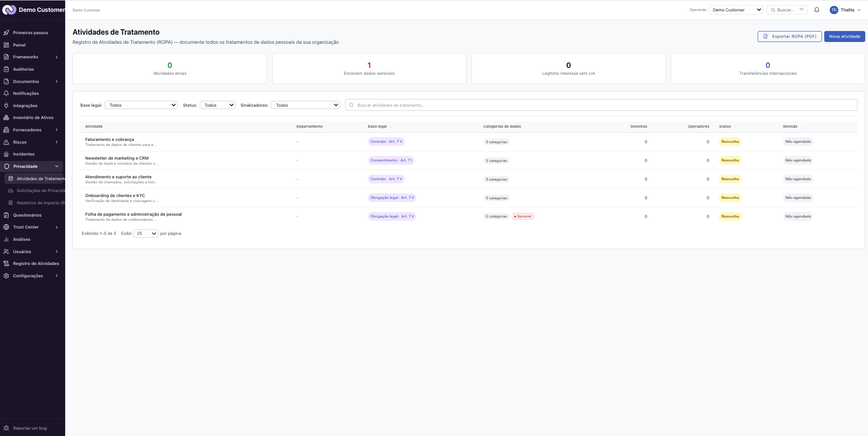
Task: Click the Registro de Atividades icon
Action: point(6,264)
